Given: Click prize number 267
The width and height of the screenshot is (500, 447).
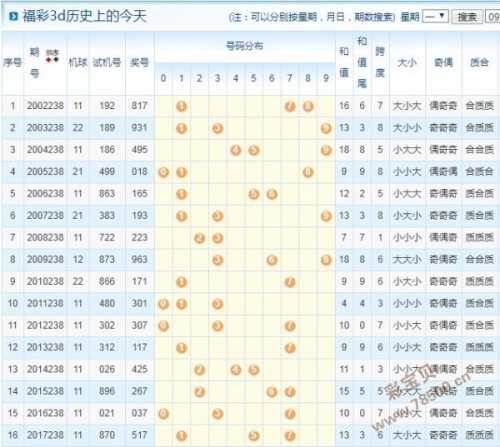Looking at the screenshot, I should click(x=139, y=391).
